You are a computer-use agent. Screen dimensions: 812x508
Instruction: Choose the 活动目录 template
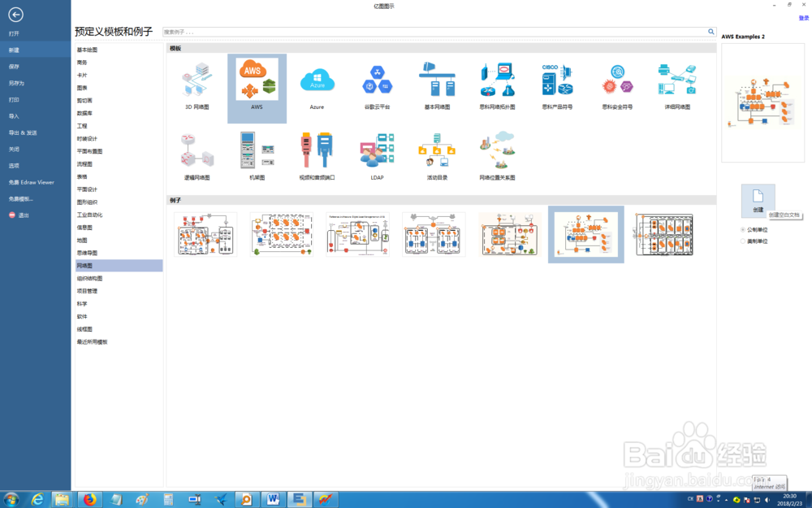(x=437, y=156)
